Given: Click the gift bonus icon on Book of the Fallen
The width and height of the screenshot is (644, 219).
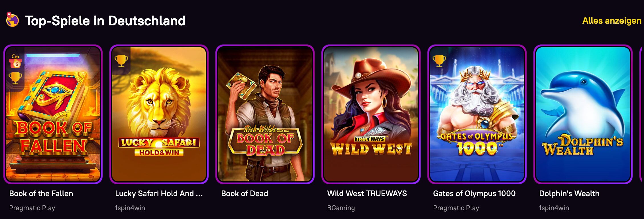Looking at the screenshot, I should tap(15, 61).
